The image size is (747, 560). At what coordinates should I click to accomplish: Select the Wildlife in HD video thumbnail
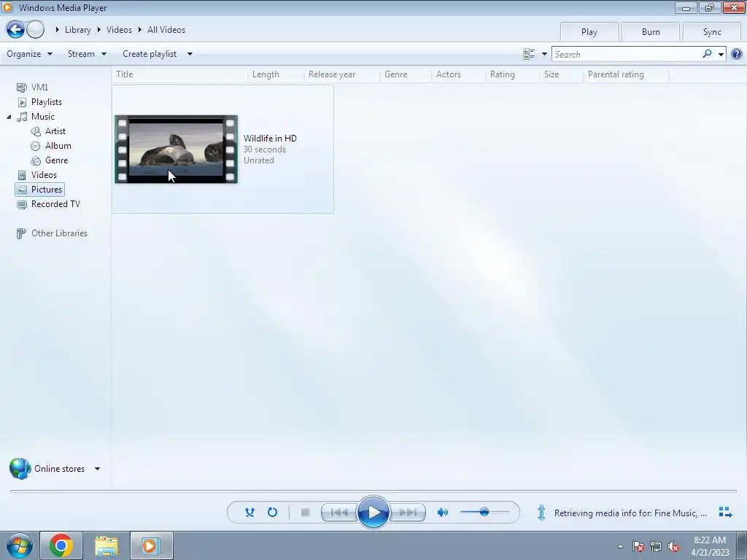[177, 149]
